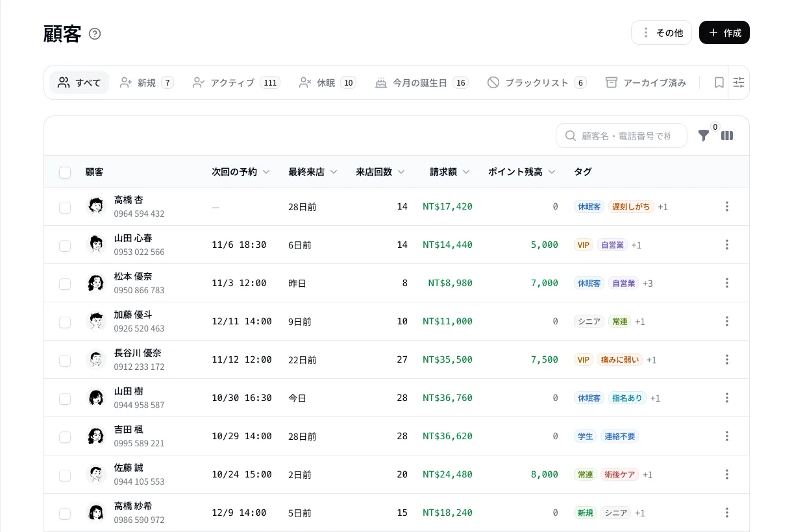Click the +3 tags on 松本 優奈 row
The image size is (792, 532).
(x=648, y=284)
